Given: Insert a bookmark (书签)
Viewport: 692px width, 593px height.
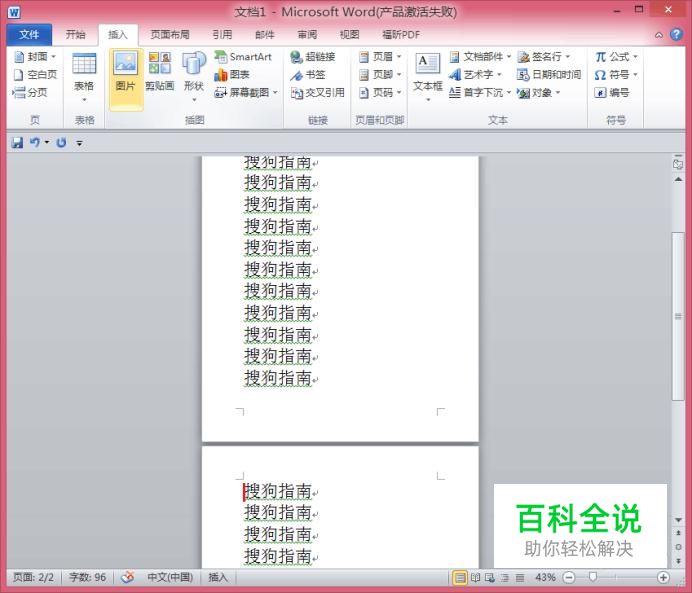Looking at the screenshot, I should pos(308,75).
